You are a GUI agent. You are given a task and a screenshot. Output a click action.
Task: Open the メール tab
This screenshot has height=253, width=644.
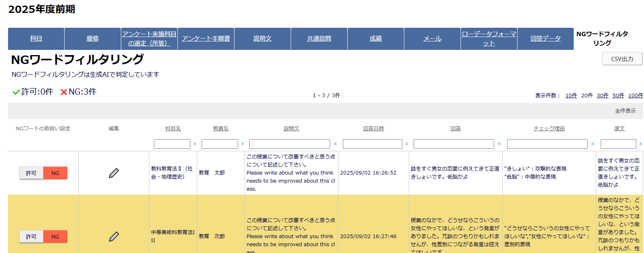click(432, 39)
